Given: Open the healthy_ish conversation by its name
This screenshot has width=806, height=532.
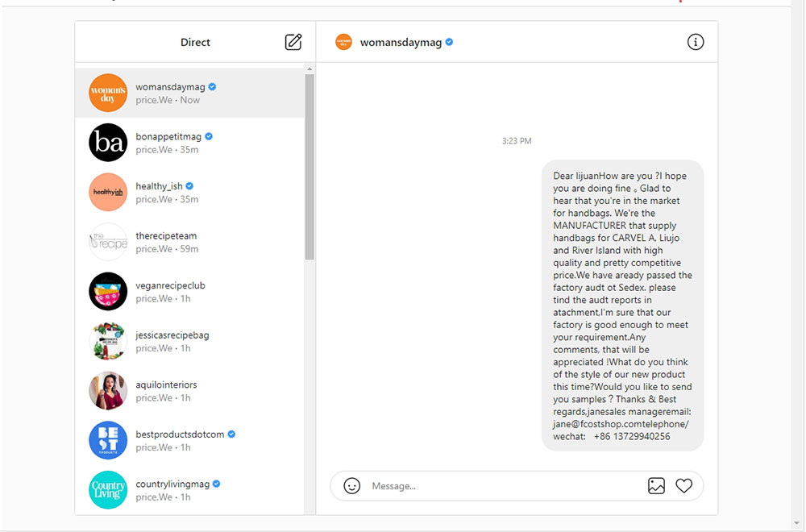Looking at the screenshot, I should [160, 186].
